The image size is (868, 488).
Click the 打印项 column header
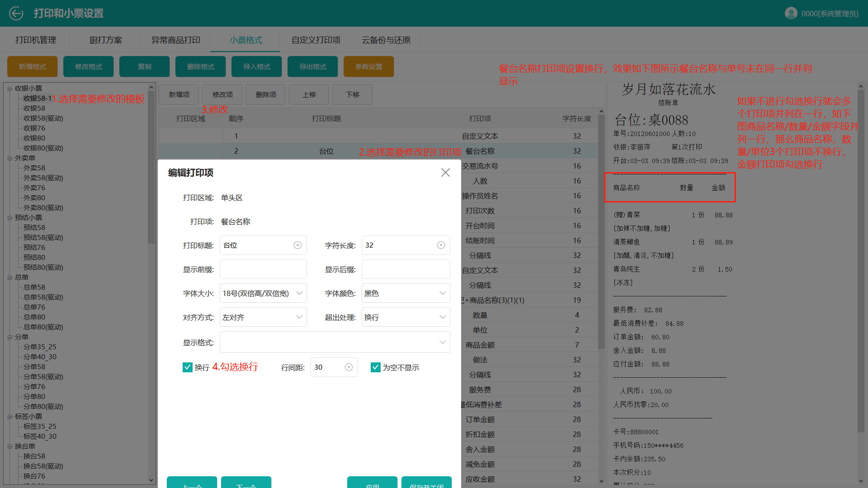[480, 118]
